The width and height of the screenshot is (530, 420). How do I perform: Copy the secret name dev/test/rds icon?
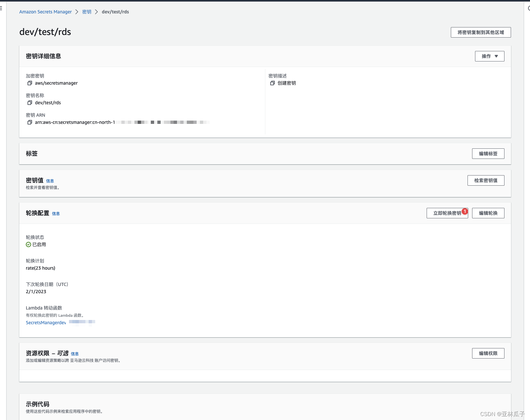coord(30,103)
